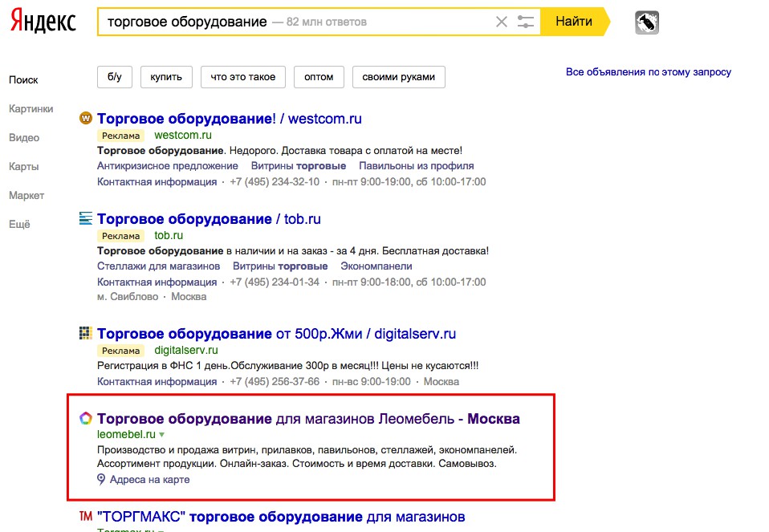Switch to Картинки section
Image resolution: width=769 pixels, height=532 pixels.
[x=31, y=109]
